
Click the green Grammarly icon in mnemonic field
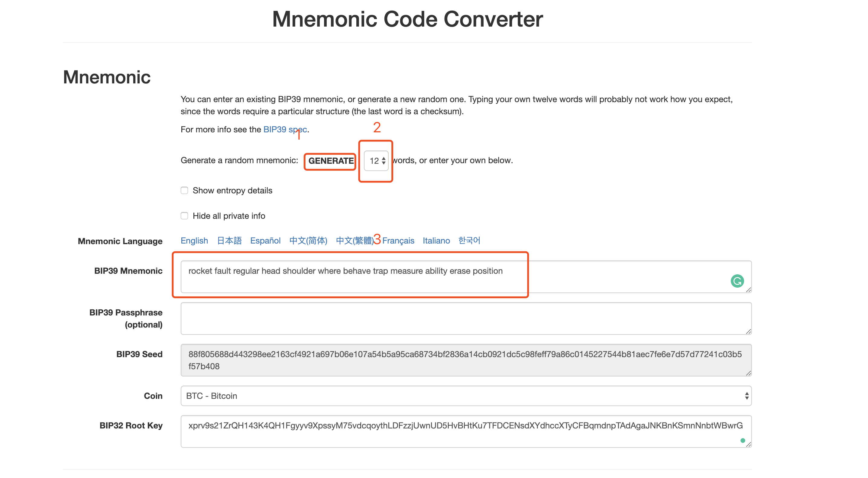coord(737,281)
